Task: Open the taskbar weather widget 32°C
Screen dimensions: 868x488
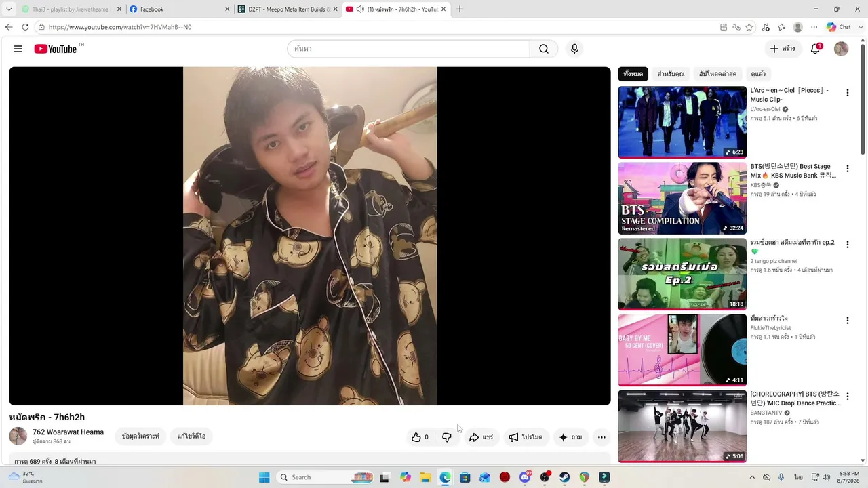Action: 25,477
